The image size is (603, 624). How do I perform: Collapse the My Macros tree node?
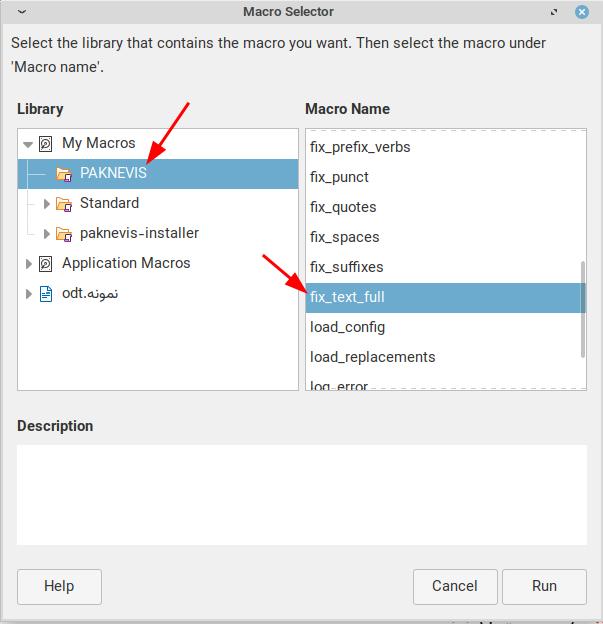(x=28, y=144)
